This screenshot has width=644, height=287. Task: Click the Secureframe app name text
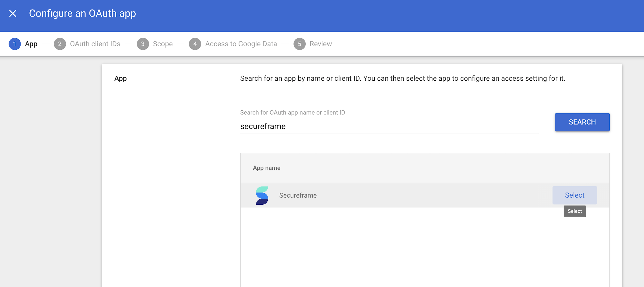(x=298, y=196)
